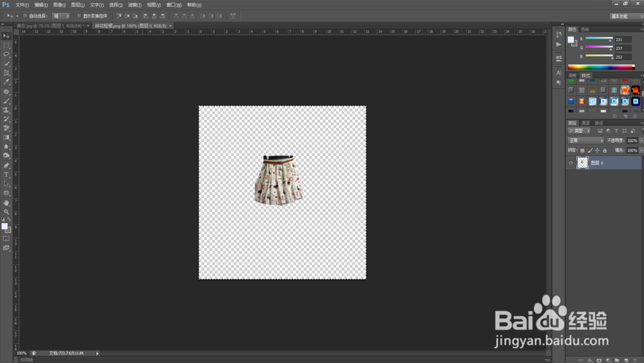Select the Rectangle shape tool
This screenshot has height=363, width=644.
point(6,193)
